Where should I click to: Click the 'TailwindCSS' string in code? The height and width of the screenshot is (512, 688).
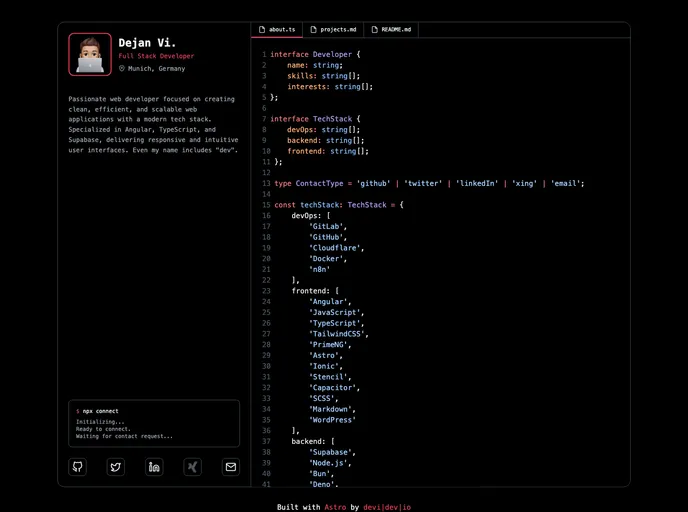pyautogui.click(x=339, y=334)
